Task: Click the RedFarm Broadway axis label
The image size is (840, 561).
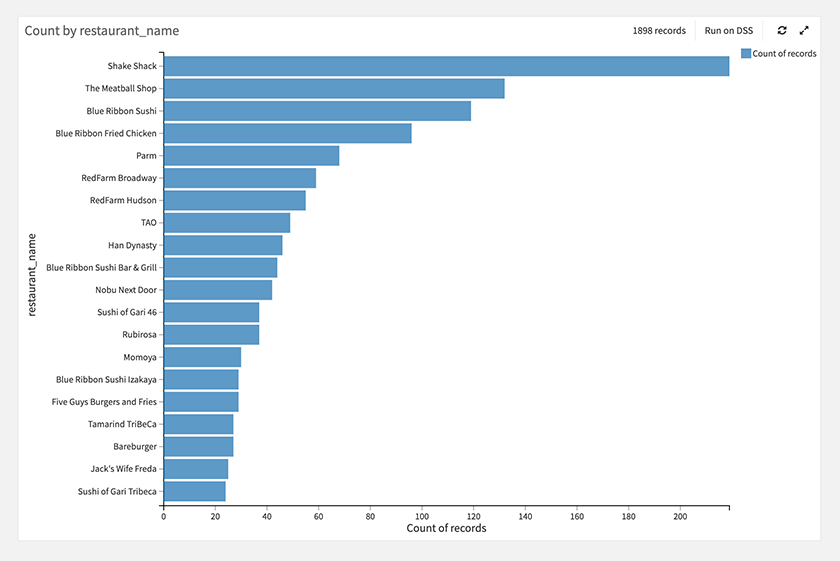Action: [x=119, y=178]
